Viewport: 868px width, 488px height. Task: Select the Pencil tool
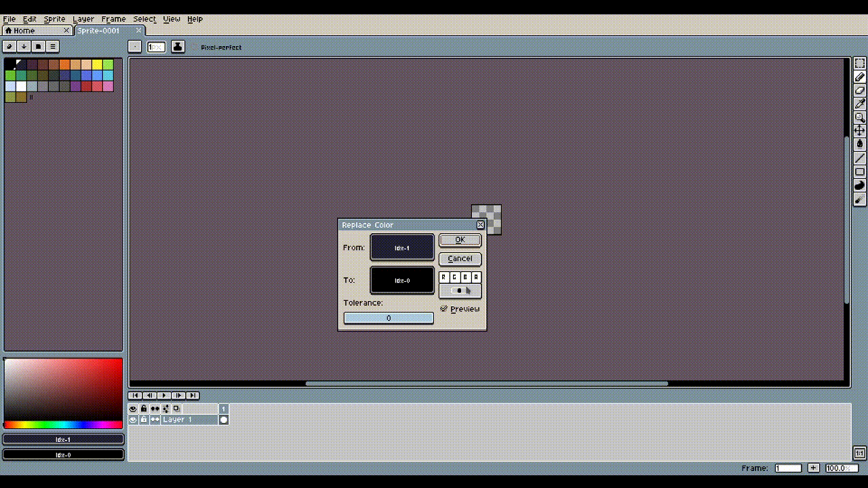pos(860,76)
